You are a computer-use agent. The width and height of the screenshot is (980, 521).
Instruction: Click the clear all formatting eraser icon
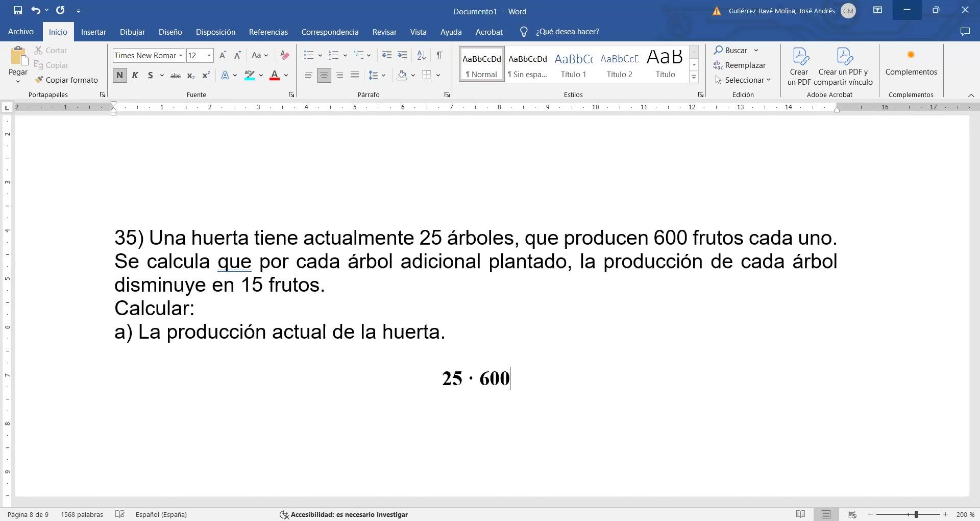pyautogui.click(x=285, y=55)
